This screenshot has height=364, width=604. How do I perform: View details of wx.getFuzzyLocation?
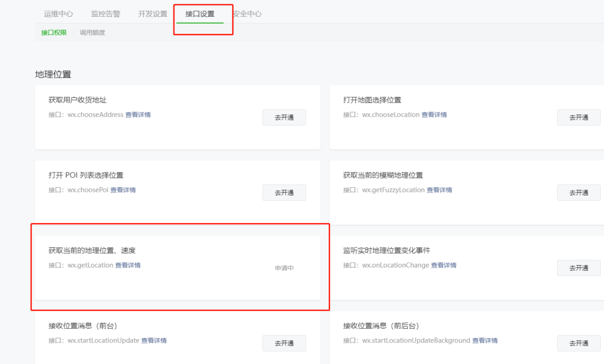click(441, 190)
